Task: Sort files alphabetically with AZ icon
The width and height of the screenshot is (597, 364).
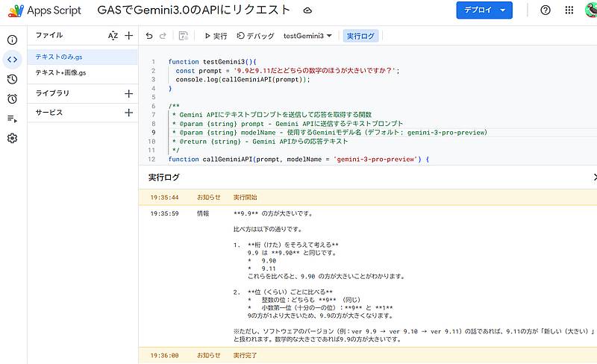Action: [113, 36]
